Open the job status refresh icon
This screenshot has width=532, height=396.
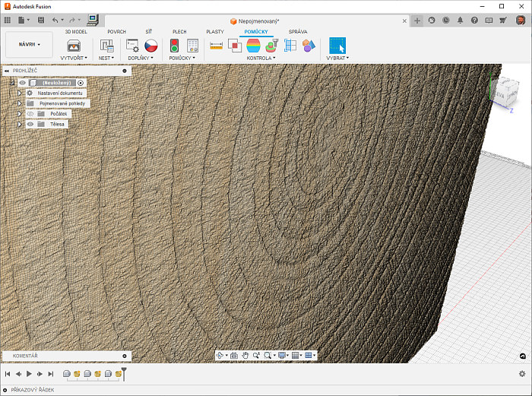click(432, 21)
